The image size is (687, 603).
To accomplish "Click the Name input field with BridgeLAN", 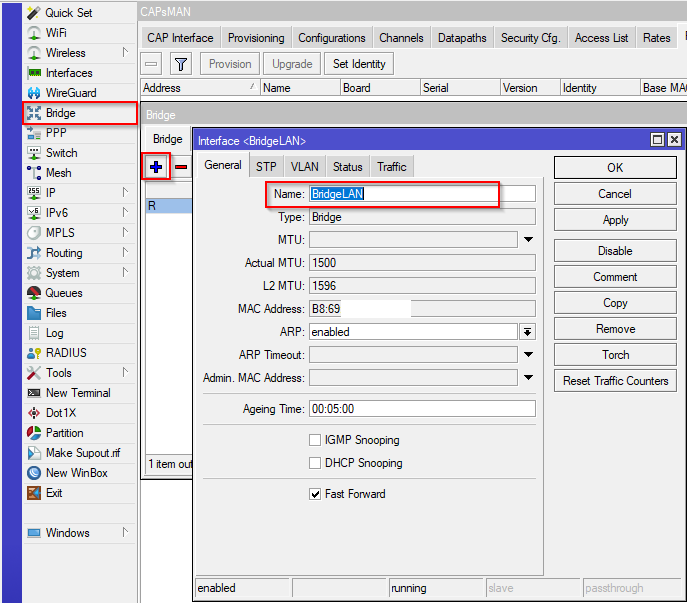I will [x=422, y=194].
